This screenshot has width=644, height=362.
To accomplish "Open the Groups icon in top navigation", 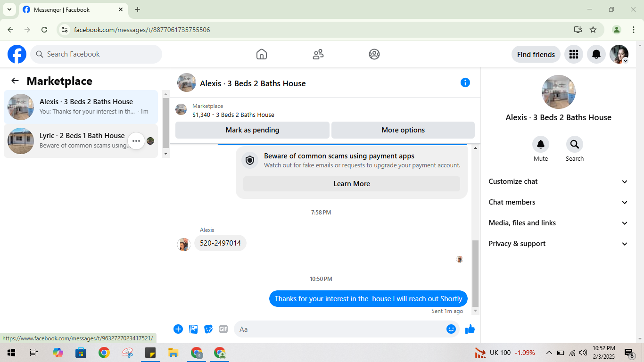I will [374, 54].
